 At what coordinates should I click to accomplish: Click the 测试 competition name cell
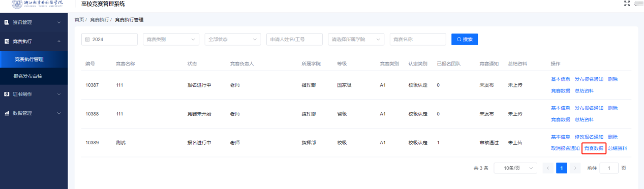[120, 143]
